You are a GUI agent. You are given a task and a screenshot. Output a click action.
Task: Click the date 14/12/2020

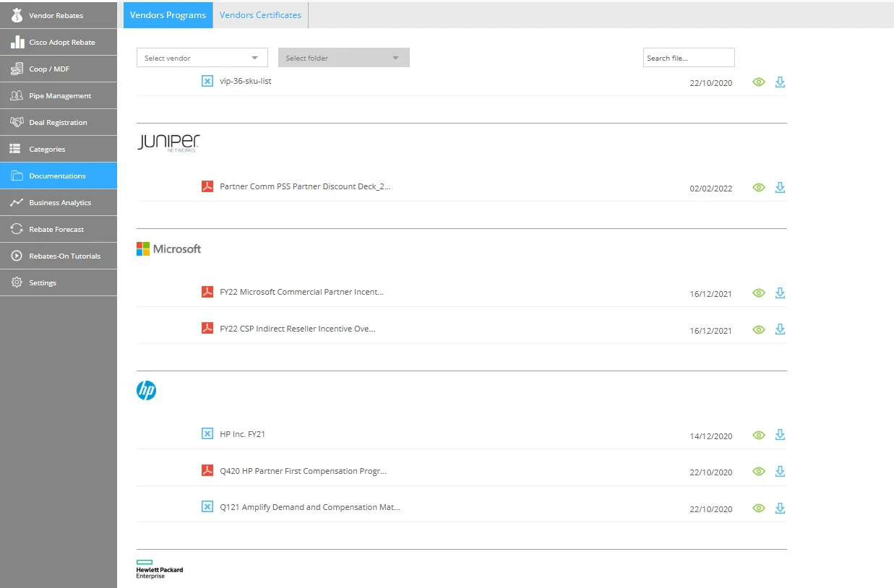click(x=711, y=436)
